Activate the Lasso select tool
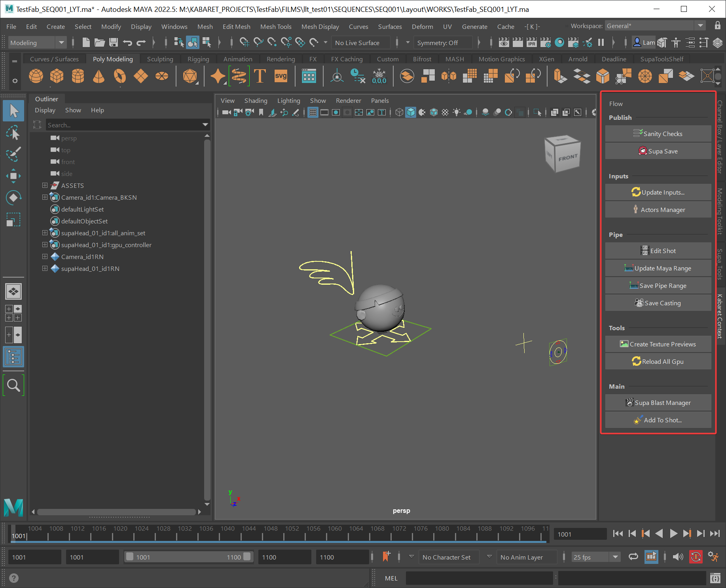This screenshot has width=726, height=588. coord(13,133)
